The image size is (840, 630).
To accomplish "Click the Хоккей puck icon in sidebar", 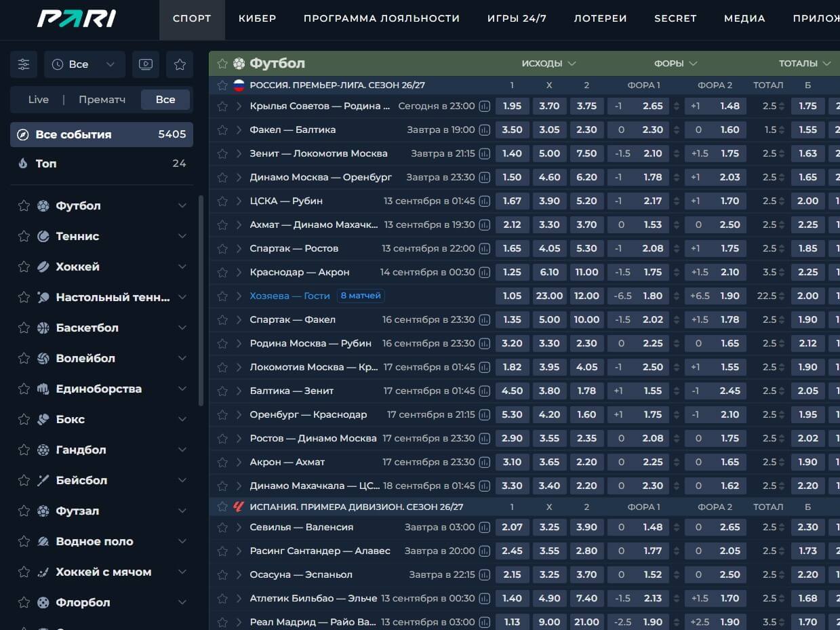I will click(x=43, y=267).
